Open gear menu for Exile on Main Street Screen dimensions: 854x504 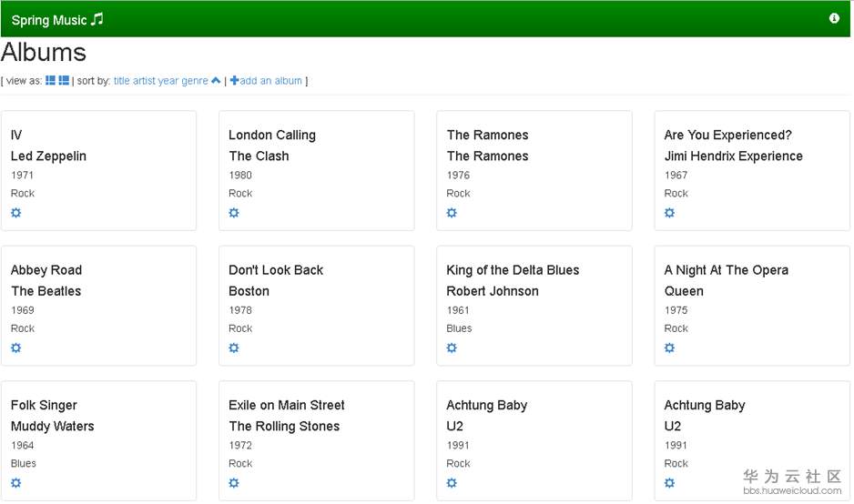coord(234,483)
